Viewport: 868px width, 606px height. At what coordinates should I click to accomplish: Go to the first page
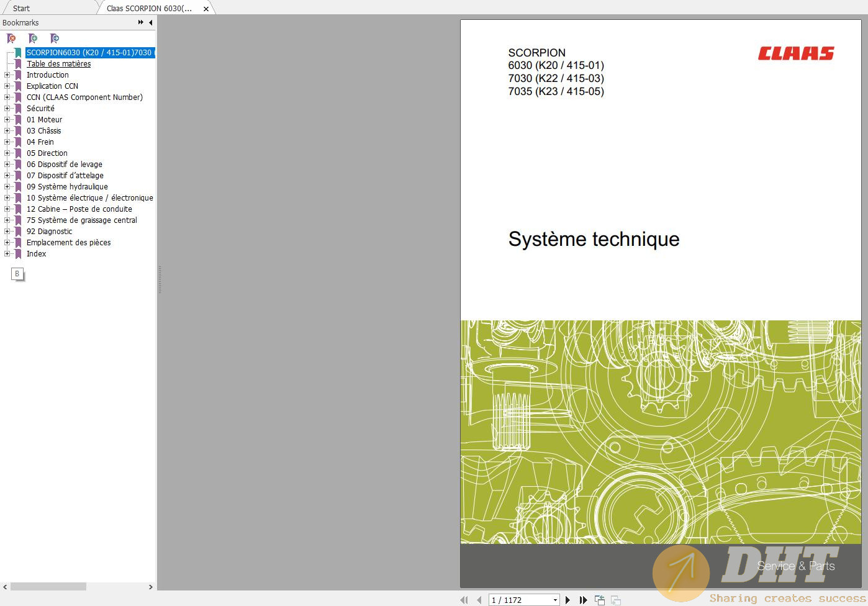(464, 600)
